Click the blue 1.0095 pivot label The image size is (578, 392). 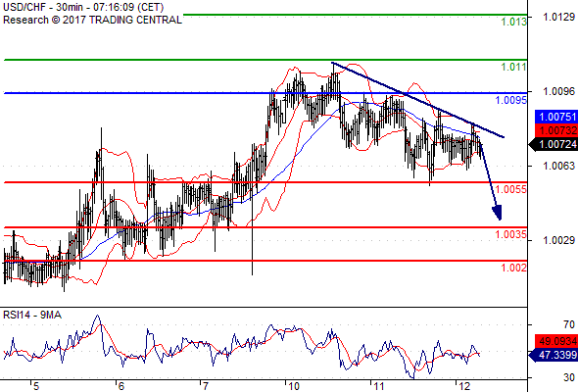tap(511, 100)
